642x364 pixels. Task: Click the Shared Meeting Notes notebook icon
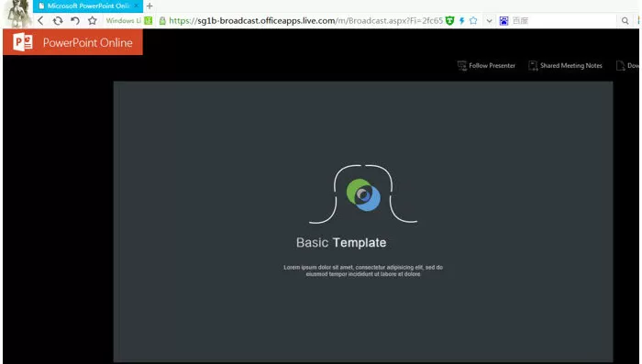[533, 65]
